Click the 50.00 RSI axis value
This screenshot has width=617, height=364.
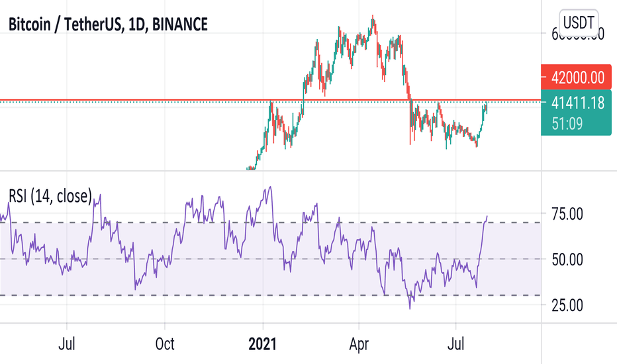click(567, 259)
